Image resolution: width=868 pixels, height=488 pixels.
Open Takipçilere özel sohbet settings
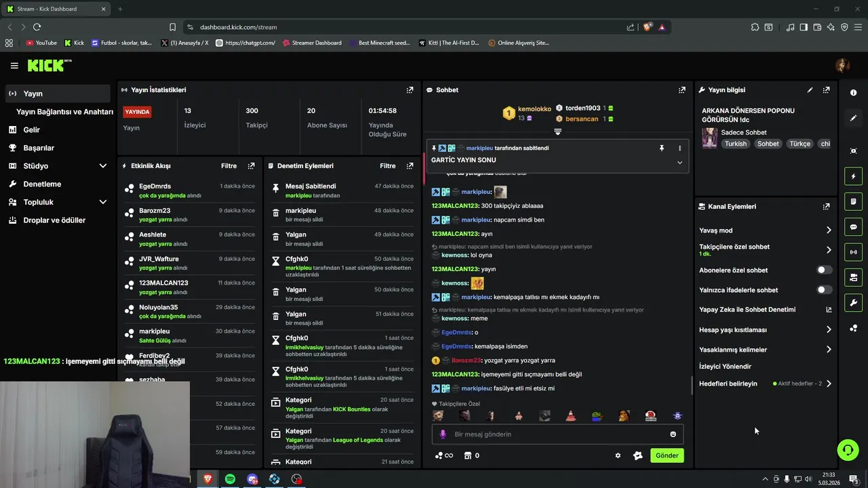click(x=765, y=249)
